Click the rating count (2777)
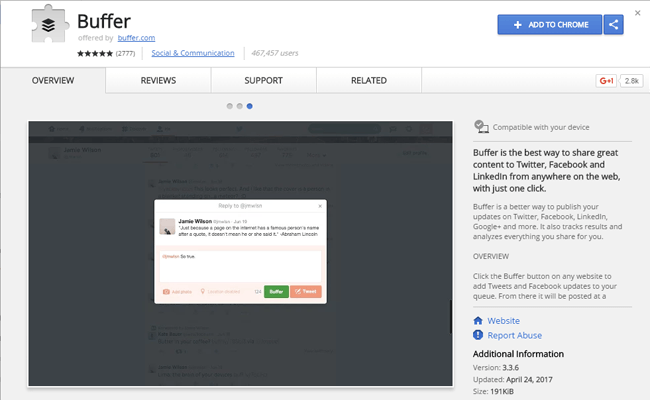Image resolution: width=650 pixels, height=400 pixels. tap(125, 53)
